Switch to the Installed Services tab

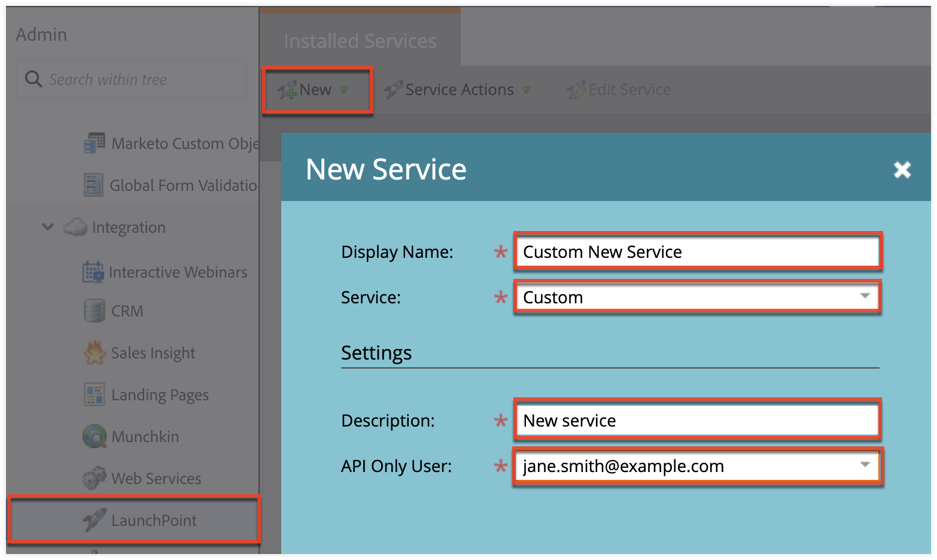click(x=360, y=41)
